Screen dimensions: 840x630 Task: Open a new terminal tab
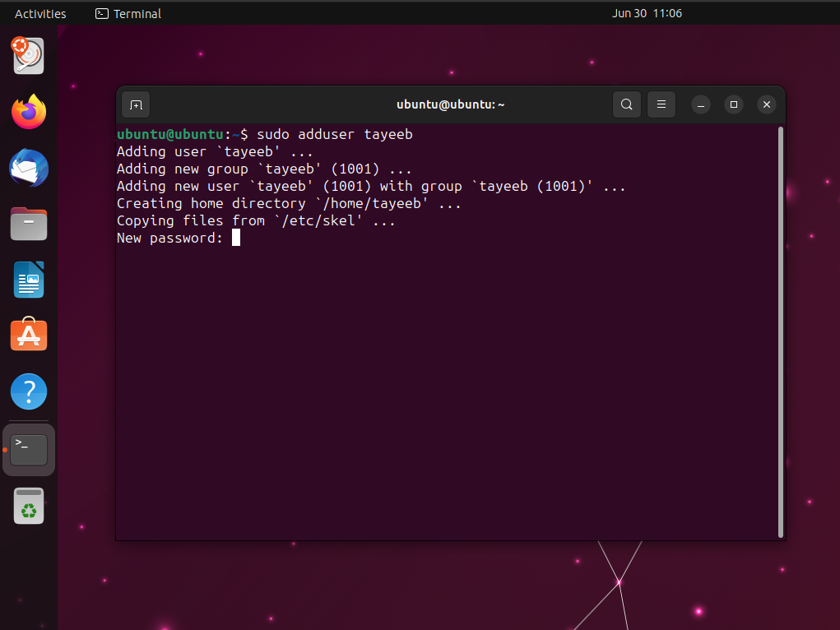coord(136,104)
